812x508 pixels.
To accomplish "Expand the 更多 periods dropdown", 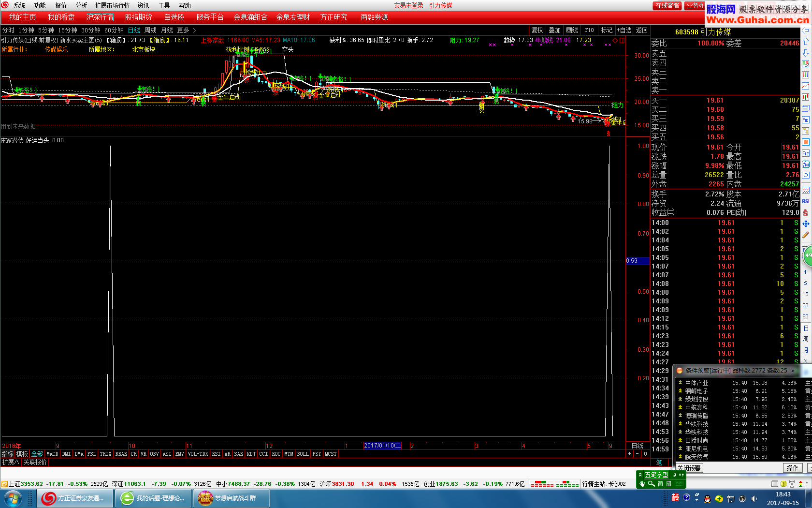I will 186,30.
